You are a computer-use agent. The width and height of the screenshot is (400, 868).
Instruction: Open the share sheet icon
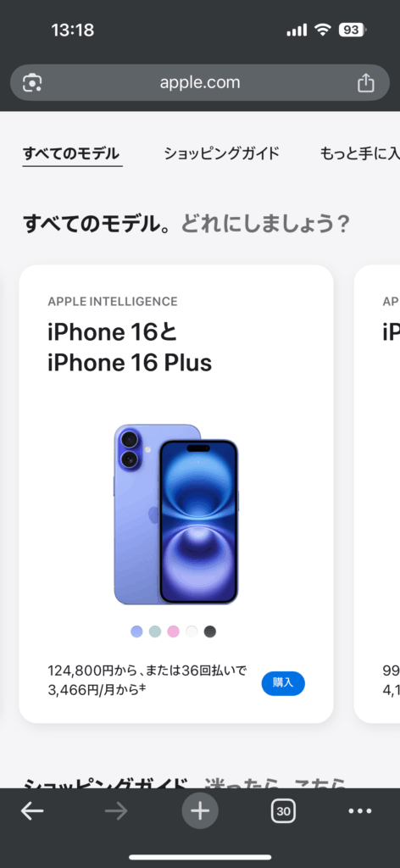pos(366,82)
